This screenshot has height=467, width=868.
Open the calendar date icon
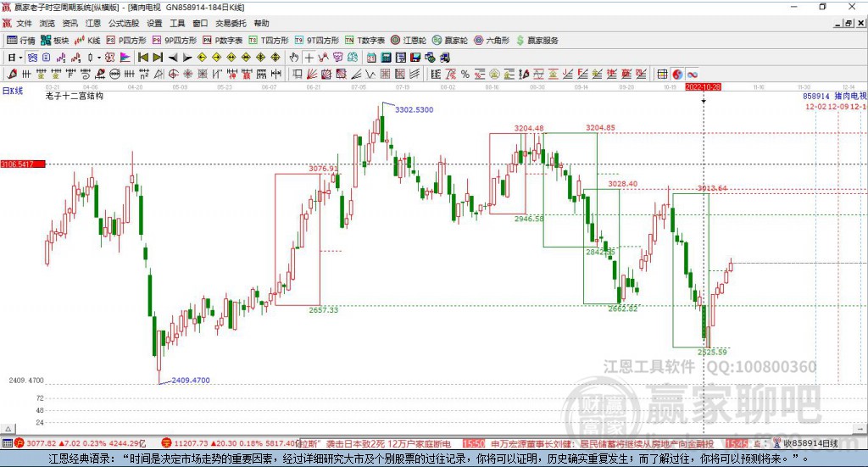tap(371, 58)
